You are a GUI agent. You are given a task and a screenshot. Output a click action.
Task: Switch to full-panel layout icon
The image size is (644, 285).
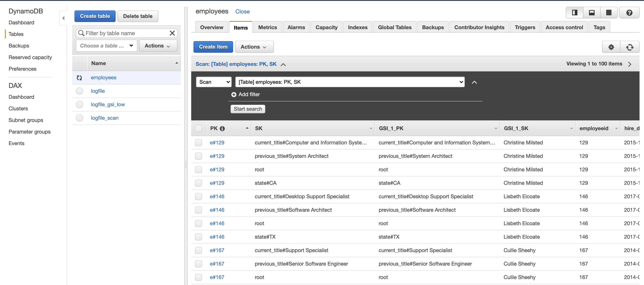609,13
